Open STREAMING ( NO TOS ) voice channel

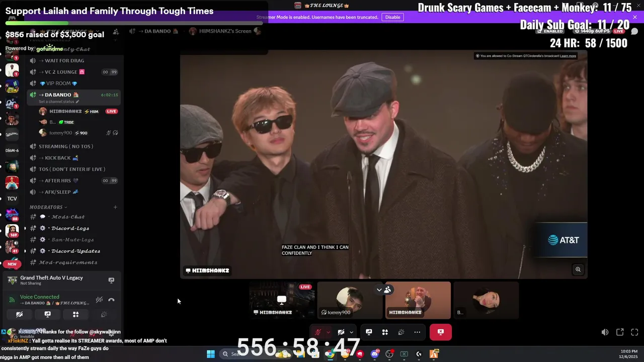click(74, 146)
